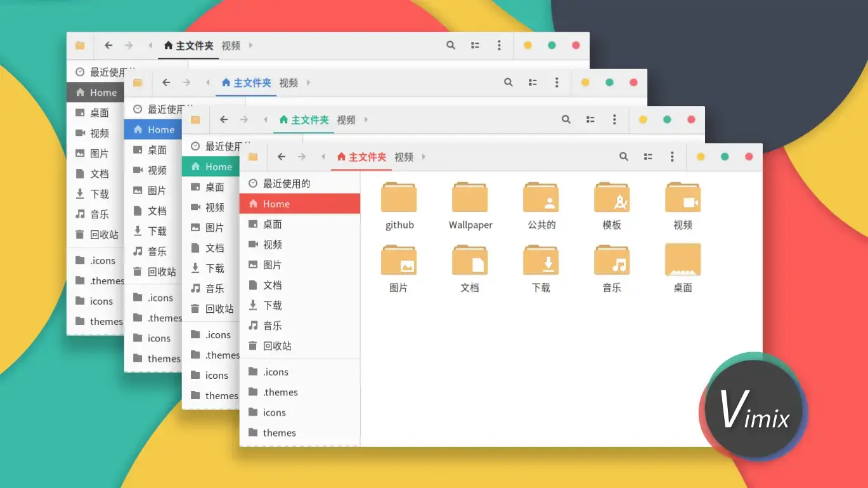Click the chevron left of 主文件夹
The width and height of the screenshot is (868, 488).
tap(323, 156)
